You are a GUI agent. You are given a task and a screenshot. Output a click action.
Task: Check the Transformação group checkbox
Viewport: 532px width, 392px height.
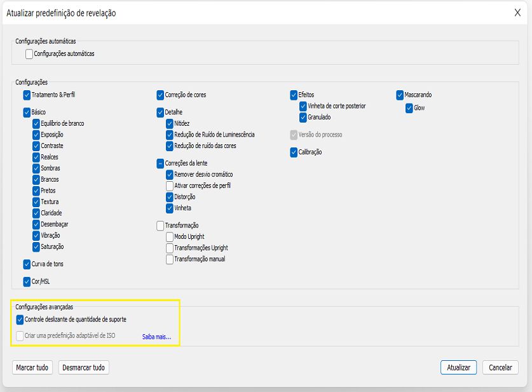tap(160, 226)
